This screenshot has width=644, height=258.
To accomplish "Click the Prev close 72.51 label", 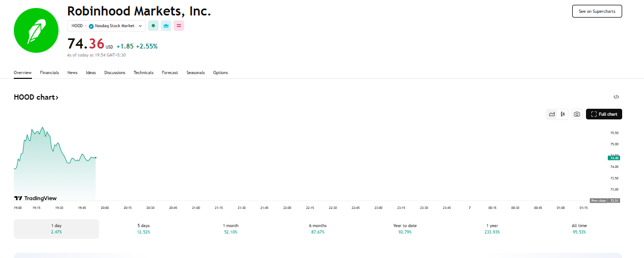I will [x=605, y=200].
